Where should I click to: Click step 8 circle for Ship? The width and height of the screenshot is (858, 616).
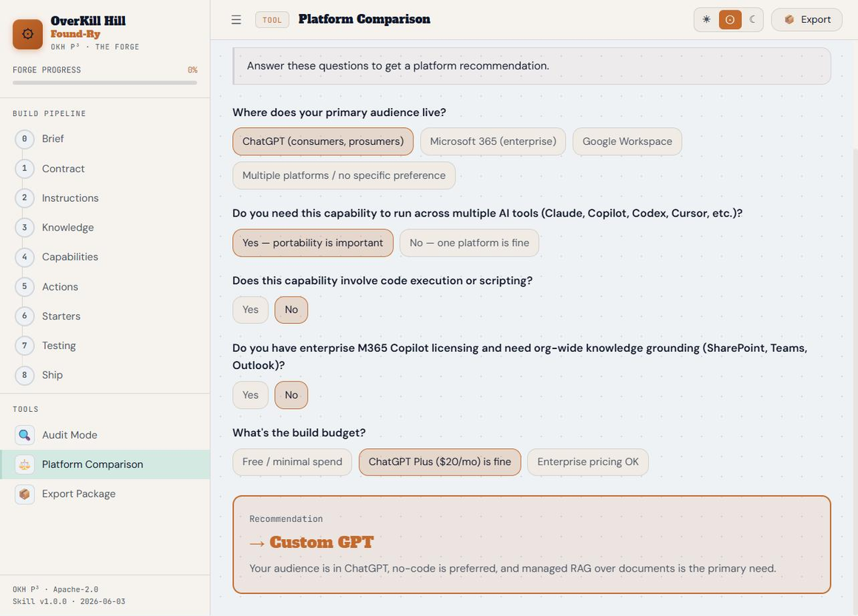click(24, 375)
